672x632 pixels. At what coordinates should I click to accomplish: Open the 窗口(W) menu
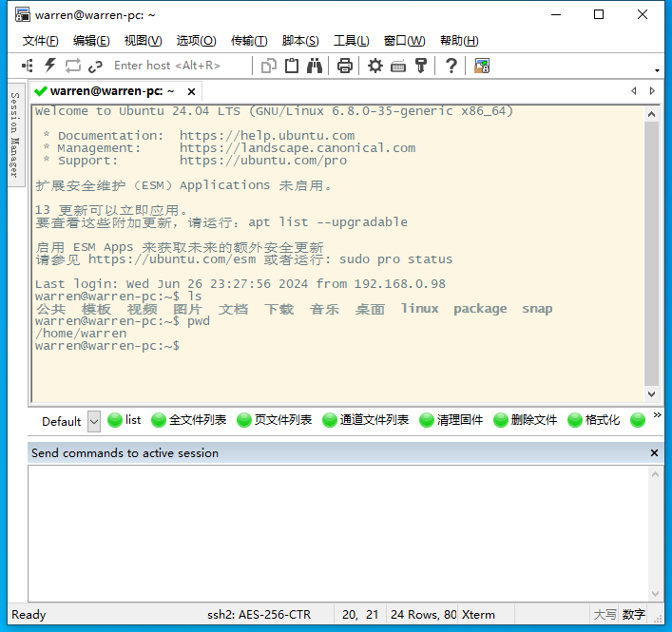click(x=404, y=41)
